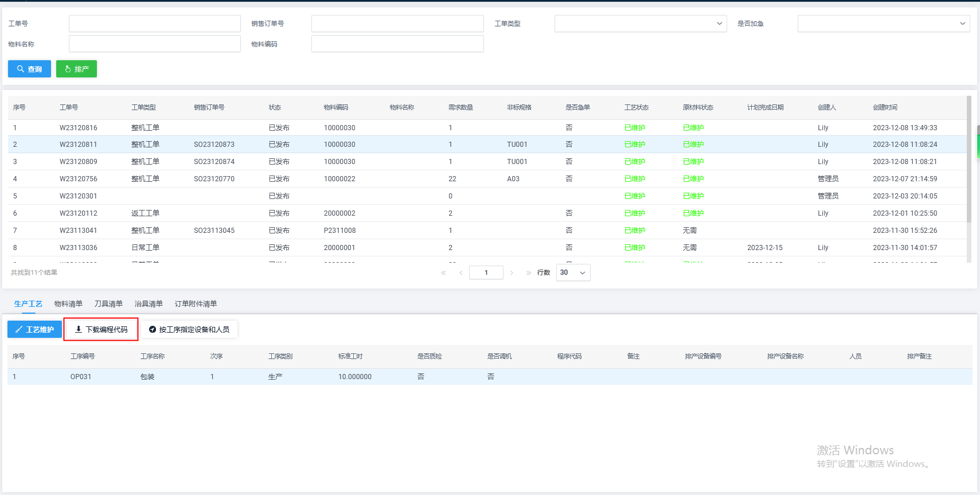The image size is (980, 495).
Task: Click the 查询 search button
Action: (29, 69)
